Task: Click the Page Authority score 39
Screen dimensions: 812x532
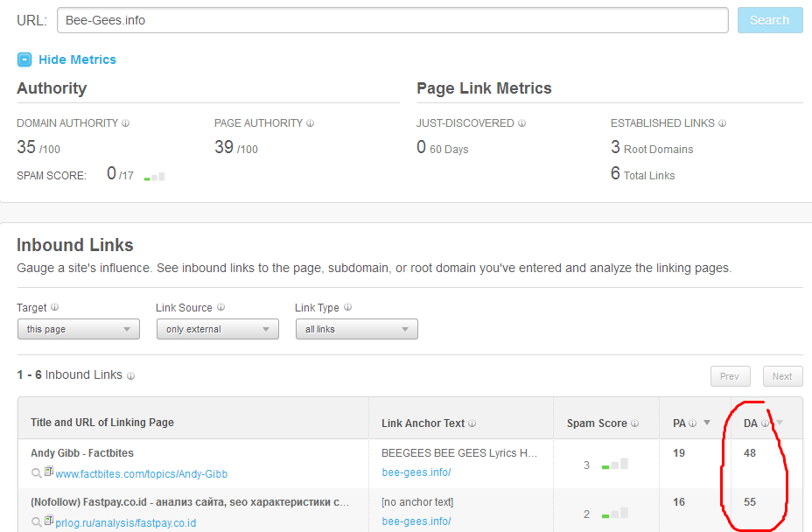Action: [x=224, y=148]
